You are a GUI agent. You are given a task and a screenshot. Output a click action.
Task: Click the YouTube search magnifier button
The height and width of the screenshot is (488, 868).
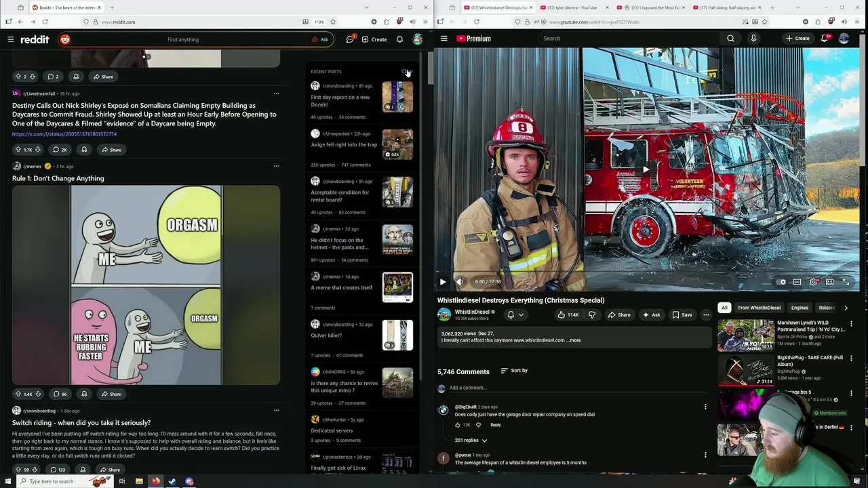[730, 39]
